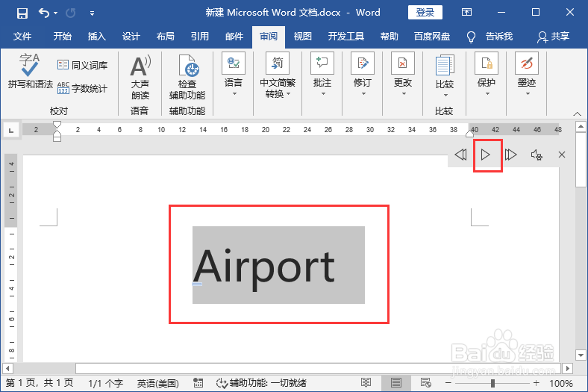This screenshot has height=392, width=588.
Task: Open the 语言 language dropdown
Action: click(x=234, y=75)
